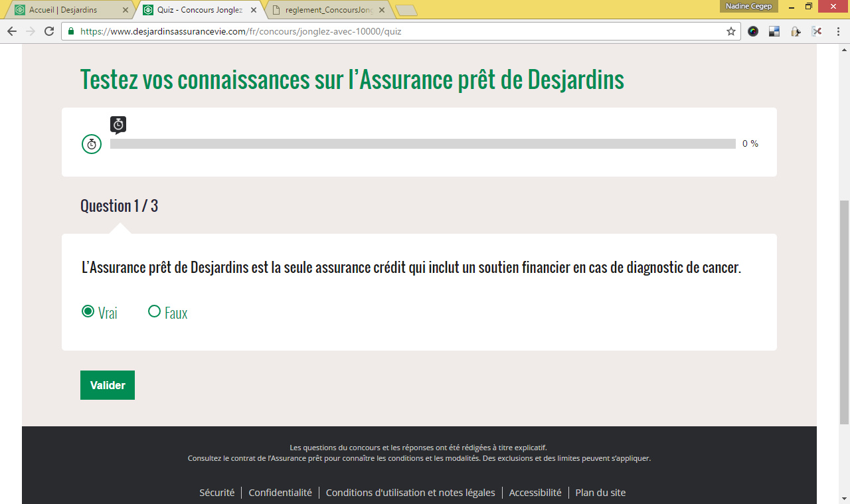The width and height of the screenshot is (850, 504).
Task: Click the vertical page scrollbar thumb
Action: pos(844,312)
